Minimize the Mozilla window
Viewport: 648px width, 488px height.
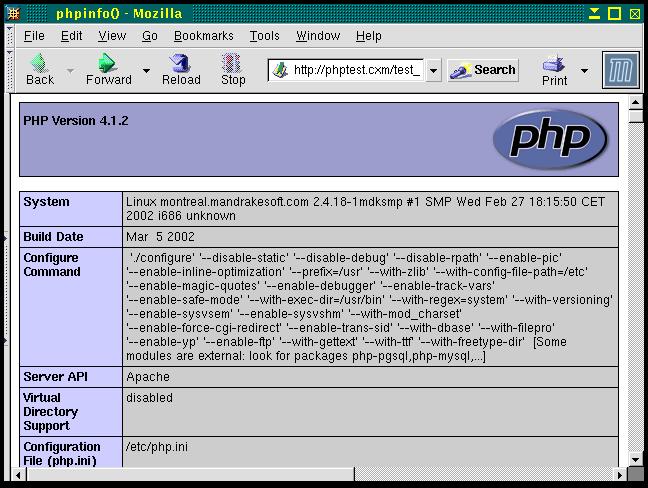(x=594, y=14)
